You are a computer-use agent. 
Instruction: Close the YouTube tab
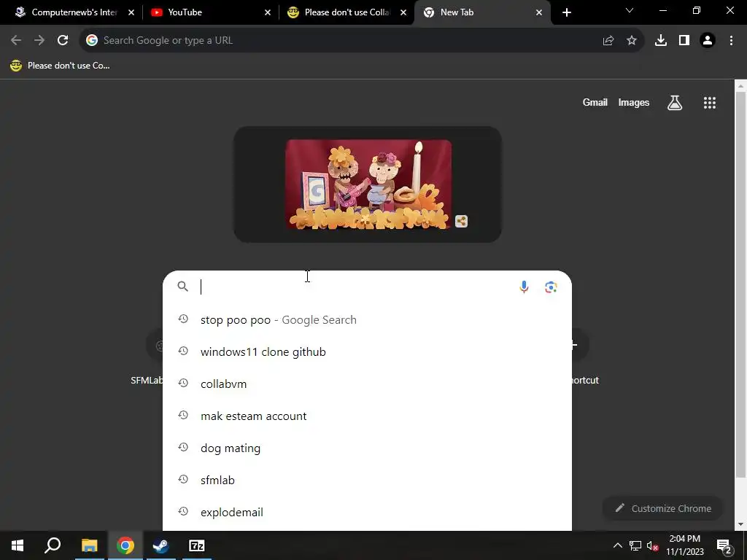[268, 12]
